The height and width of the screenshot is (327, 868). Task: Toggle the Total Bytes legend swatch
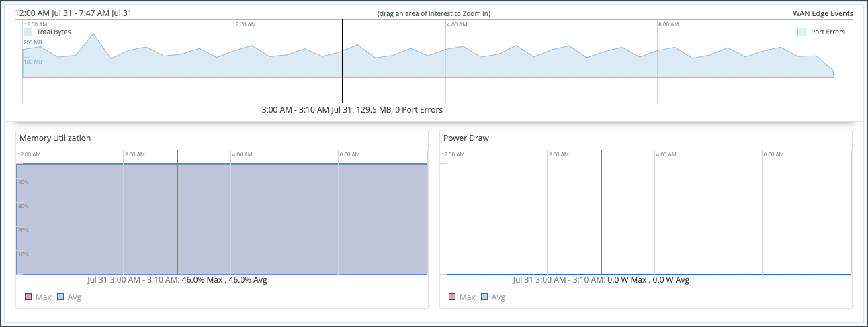coord(28,32)
